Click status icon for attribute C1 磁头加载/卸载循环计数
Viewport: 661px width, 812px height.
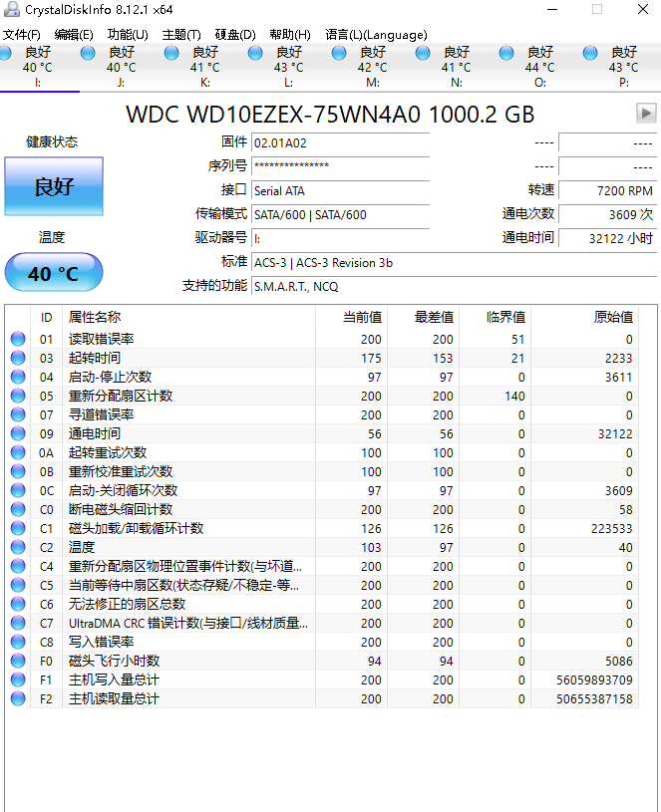18,528
